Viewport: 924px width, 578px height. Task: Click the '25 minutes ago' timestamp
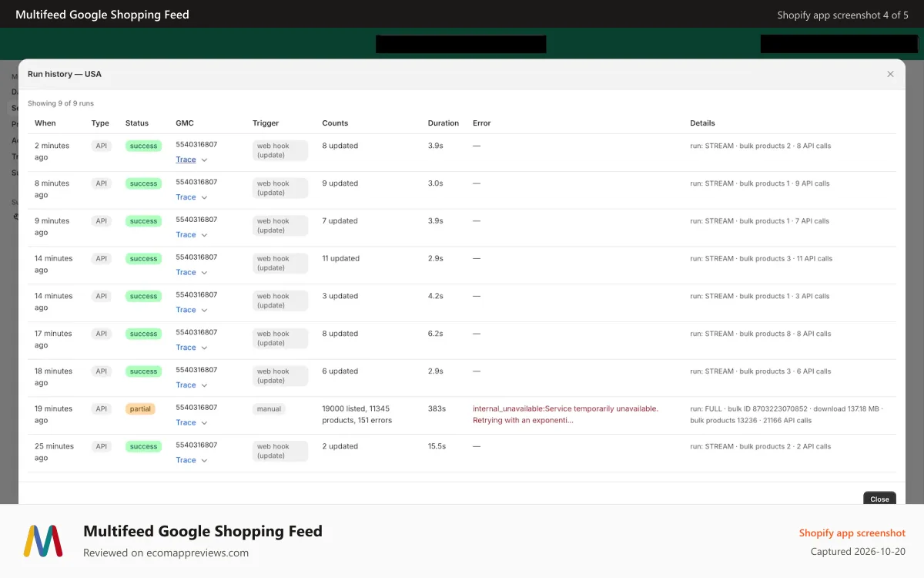(x=54, y=452)
